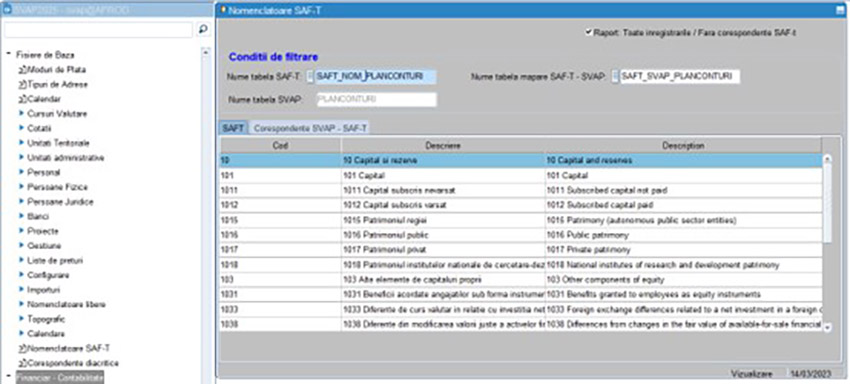Expand the Unitati Teritoriale node

[x=22, y=143]
